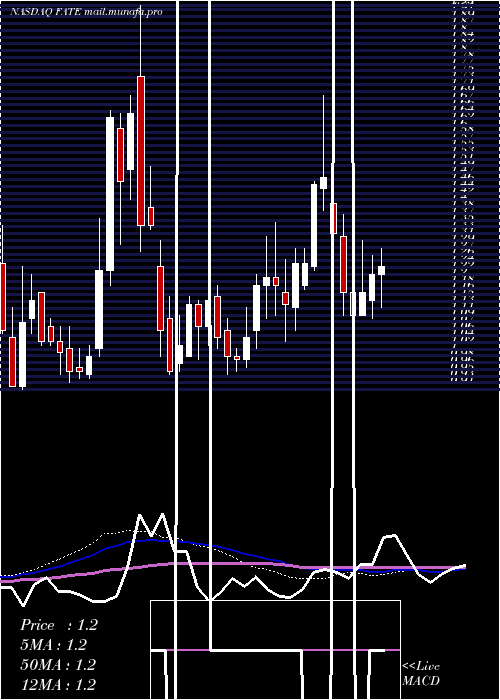The height and width of the screenshot is (700, 500).
Task: Select the '12MA : 1.2' value
Action: point(58,684)
